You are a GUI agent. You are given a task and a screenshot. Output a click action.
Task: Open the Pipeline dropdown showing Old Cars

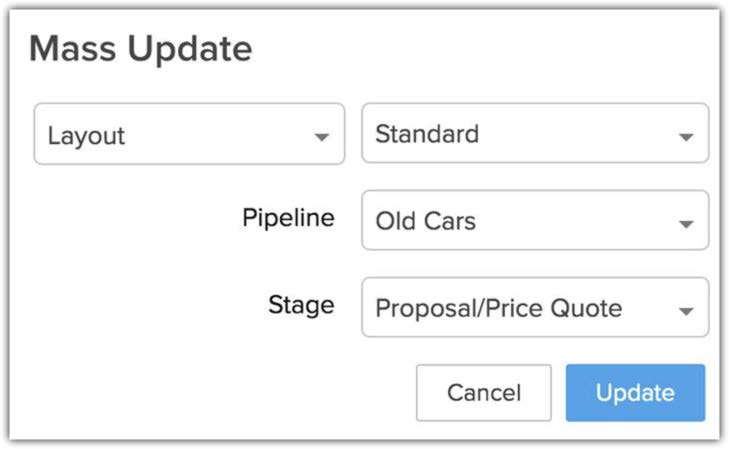(534, 221)
